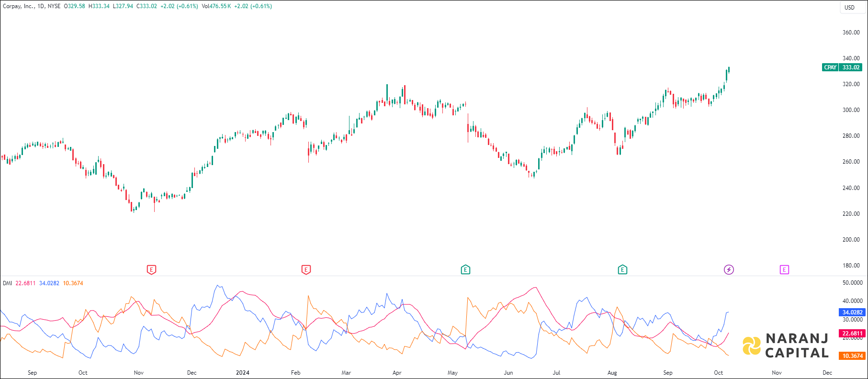
Task: Click the 2024 label on the time axis
Action: [243, 373]
